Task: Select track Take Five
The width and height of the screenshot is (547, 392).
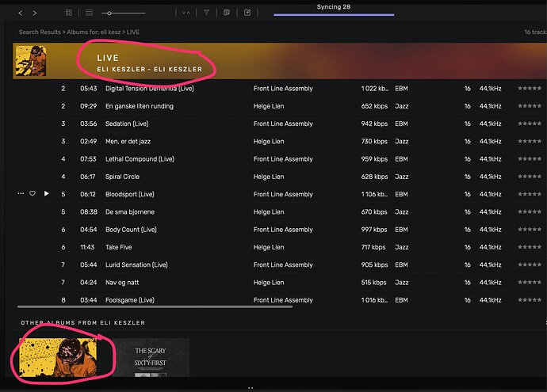Action: point(119,247)
